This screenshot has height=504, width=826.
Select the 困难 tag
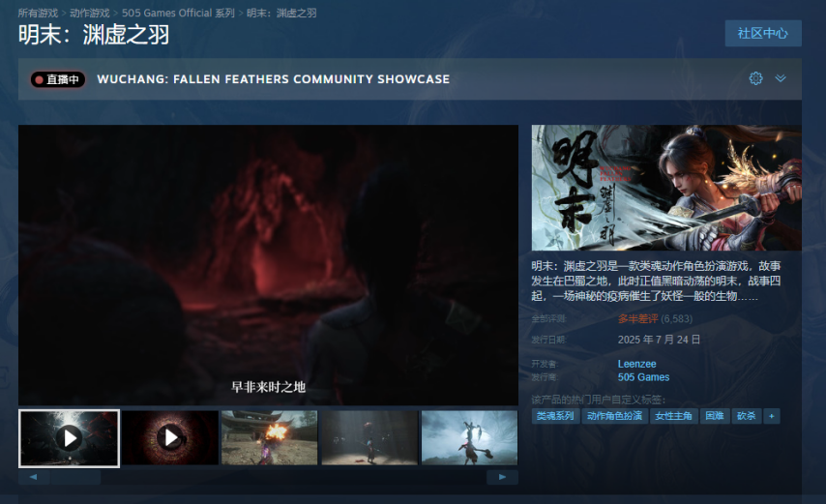(715, 416)
